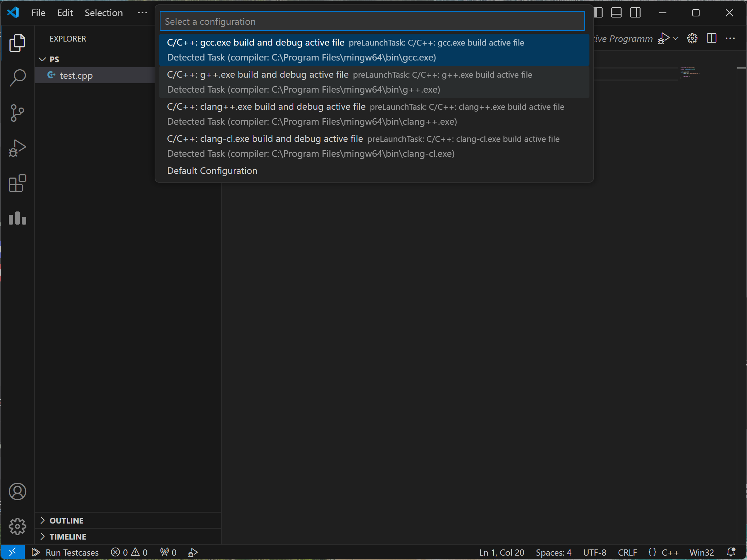
Task: Click Run Testcases in status bar
Action: tap(65, 552)
